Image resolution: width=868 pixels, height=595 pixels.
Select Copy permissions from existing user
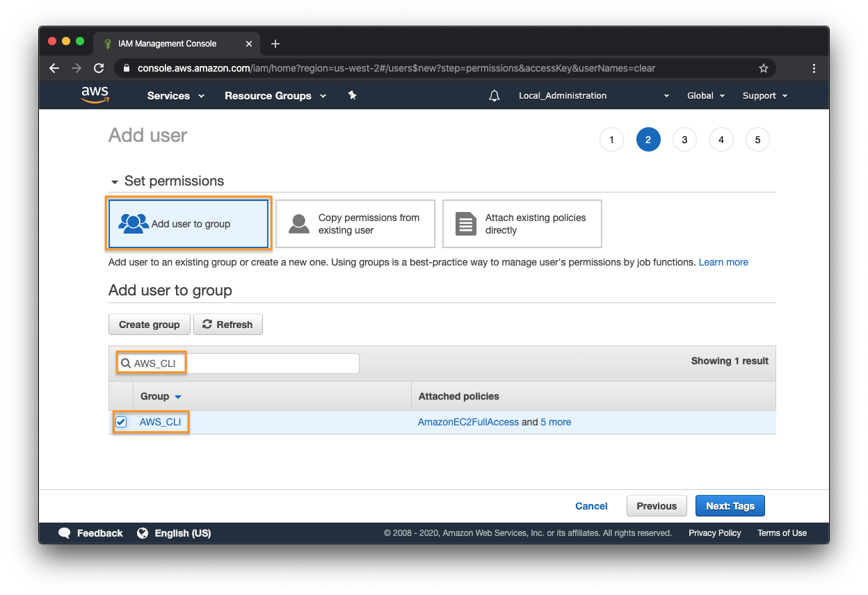355,224
